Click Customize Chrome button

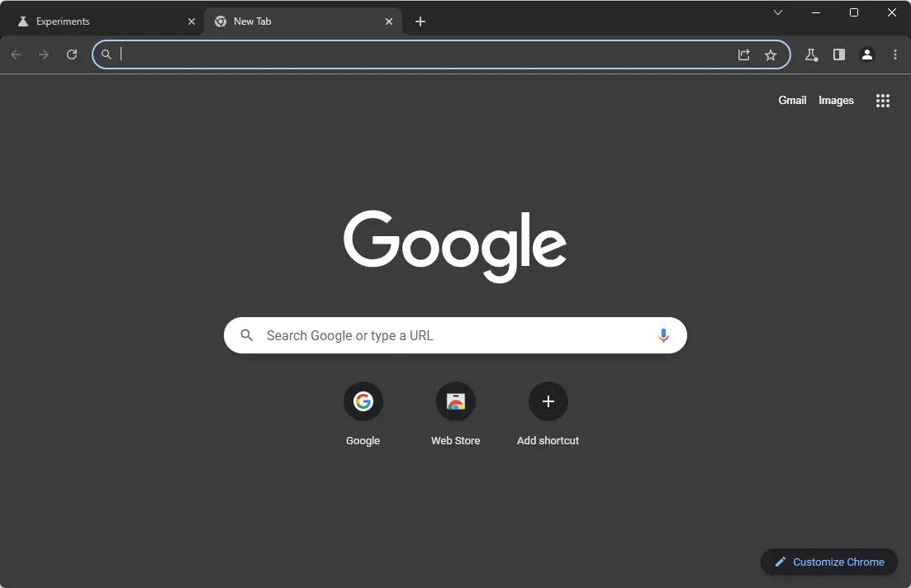tap(829, 562)
